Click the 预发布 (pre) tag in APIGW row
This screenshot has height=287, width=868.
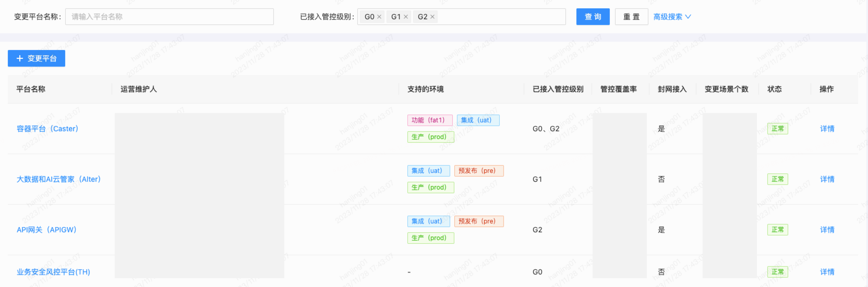pos(479,221)
